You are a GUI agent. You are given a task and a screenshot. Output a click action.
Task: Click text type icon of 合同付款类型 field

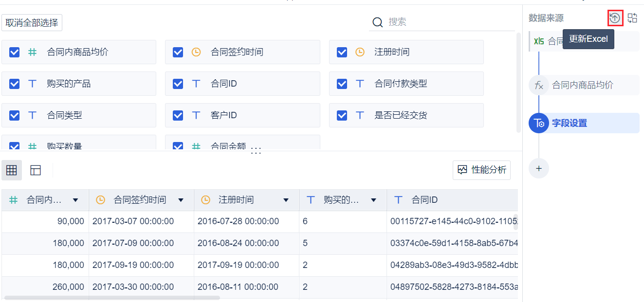click(360, 84)
